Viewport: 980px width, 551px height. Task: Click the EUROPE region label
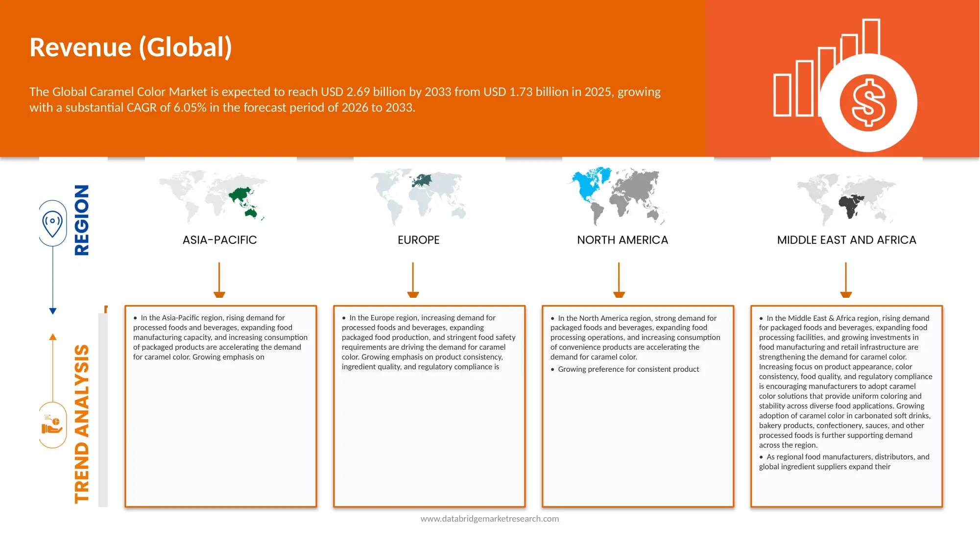click(418, 240)
